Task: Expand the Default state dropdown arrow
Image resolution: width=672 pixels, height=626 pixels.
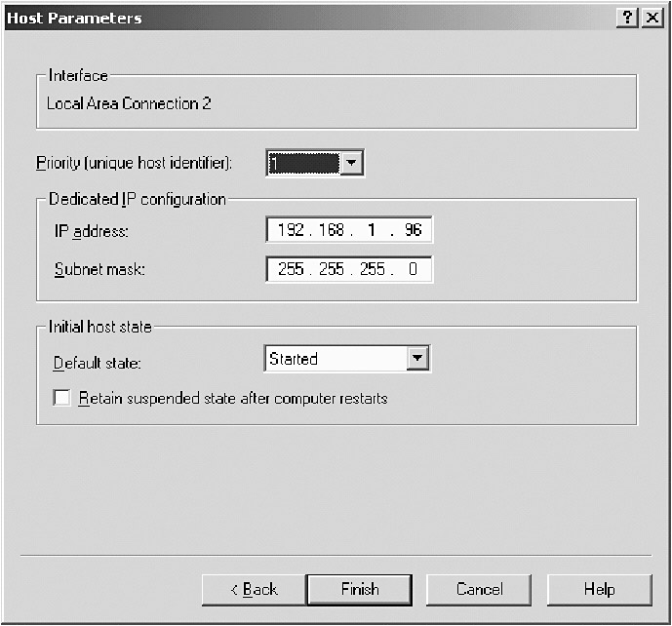Action: [418, 359]
